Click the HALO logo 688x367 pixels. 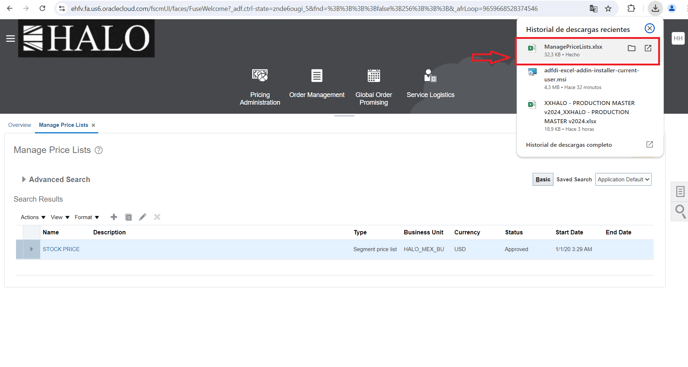[x=86, y=39]
